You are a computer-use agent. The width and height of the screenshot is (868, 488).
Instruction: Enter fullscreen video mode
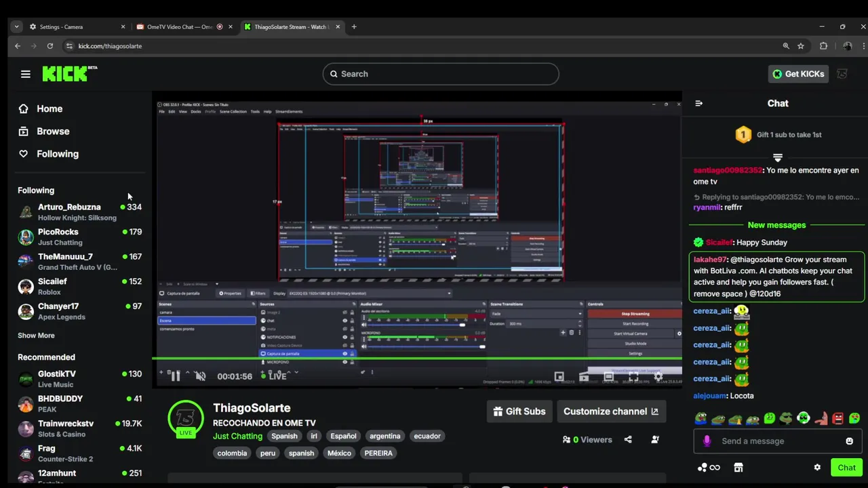tap(633, 377)
